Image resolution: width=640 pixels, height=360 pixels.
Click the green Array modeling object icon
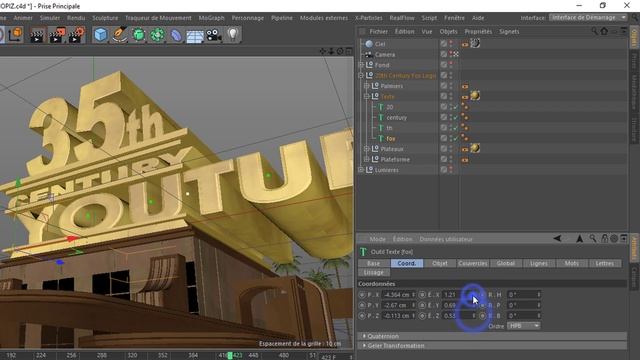[x=157, y=35]
